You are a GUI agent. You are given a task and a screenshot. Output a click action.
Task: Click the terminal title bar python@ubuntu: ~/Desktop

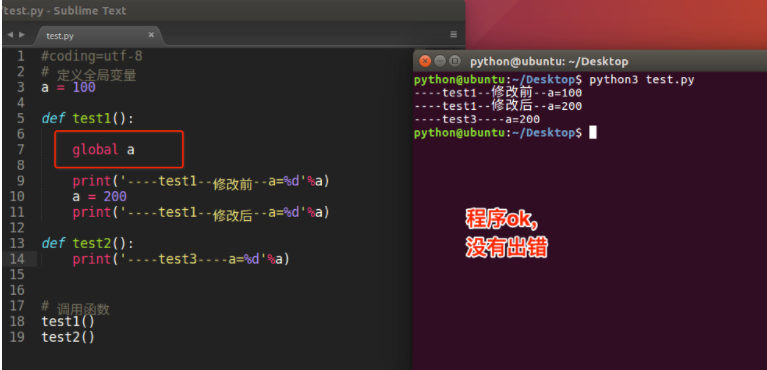(549, 62)
